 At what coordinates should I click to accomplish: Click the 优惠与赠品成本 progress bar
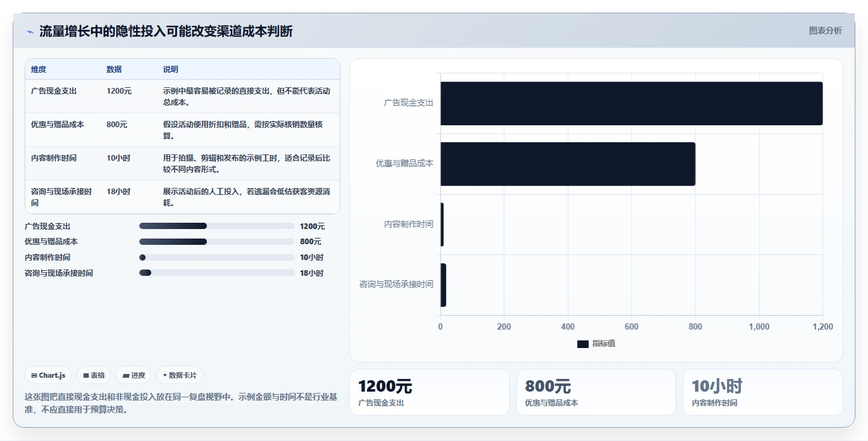pyautogui.click(x=217, y=242)
